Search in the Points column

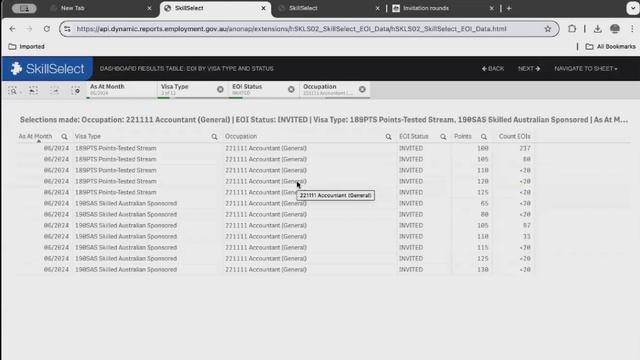coord(484,137)
